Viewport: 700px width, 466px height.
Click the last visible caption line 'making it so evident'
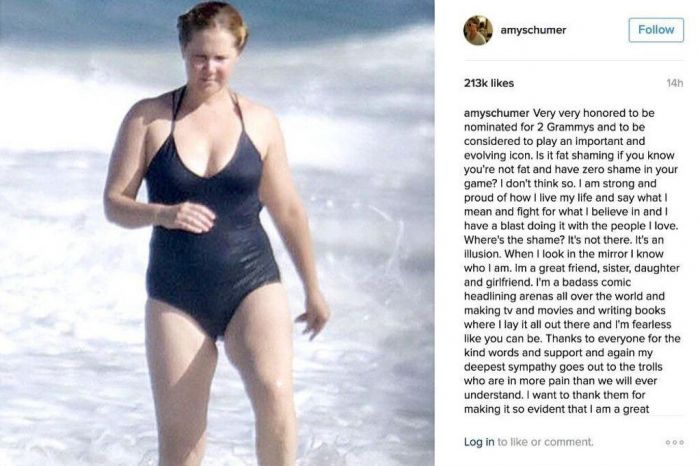pos(557,409)
